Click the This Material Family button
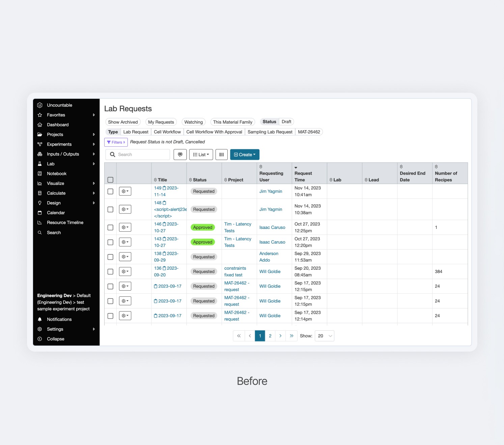The image size is (504, 445). click(x=233, y=122)
